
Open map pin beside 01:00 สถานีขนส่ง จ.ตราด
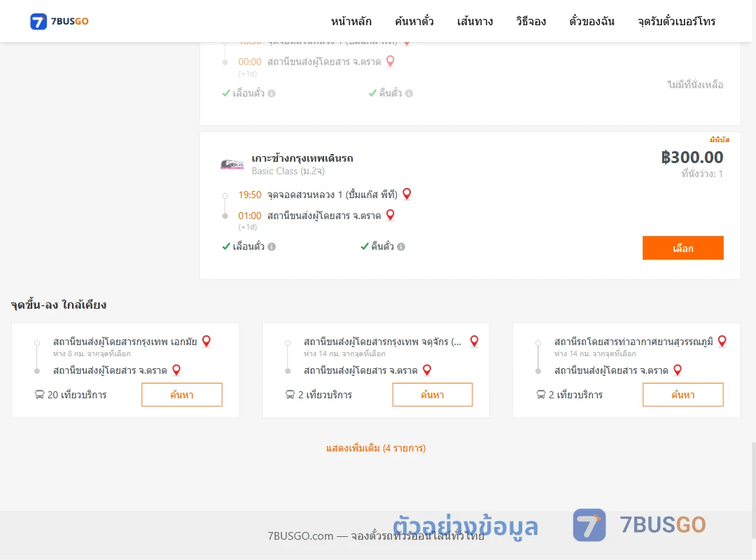coord(391,215)
